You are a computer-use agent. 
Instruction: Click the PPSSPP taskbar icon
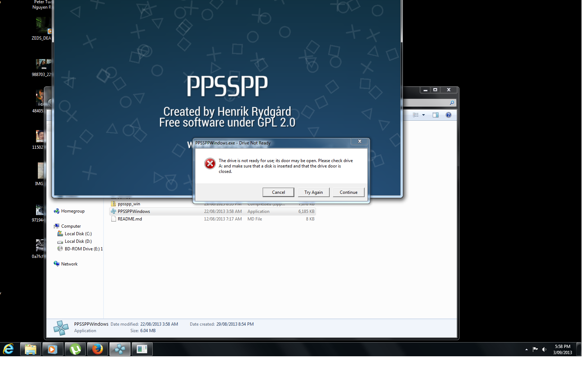120,349
